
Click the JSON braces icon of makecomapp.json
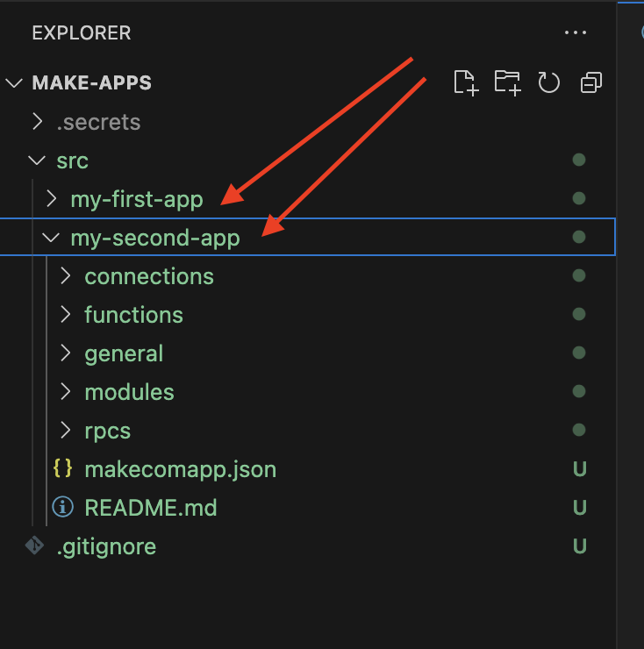(x=62, y=469)
